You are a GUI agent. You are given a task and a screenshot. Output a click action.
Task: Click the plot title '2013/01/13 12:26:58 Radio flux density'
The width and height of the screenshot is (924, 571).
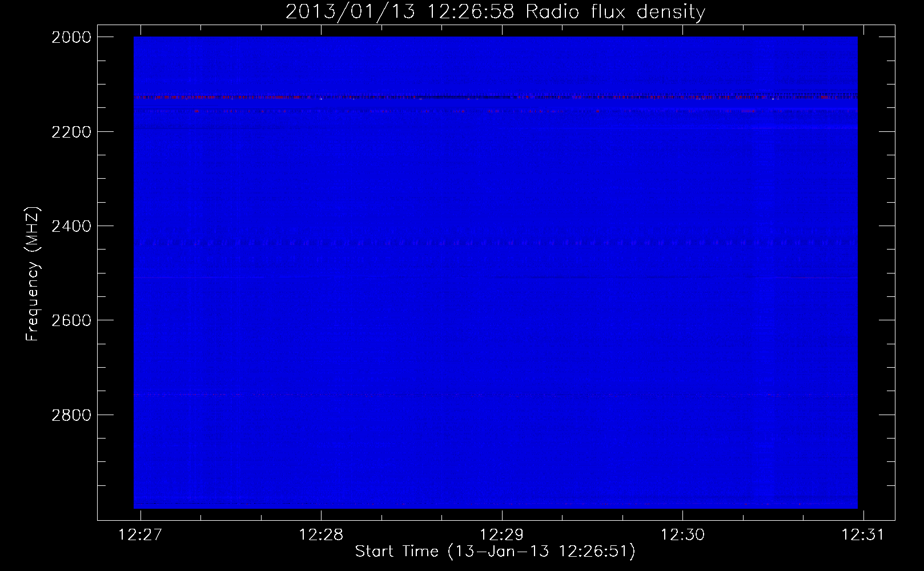tap(495, 11)
